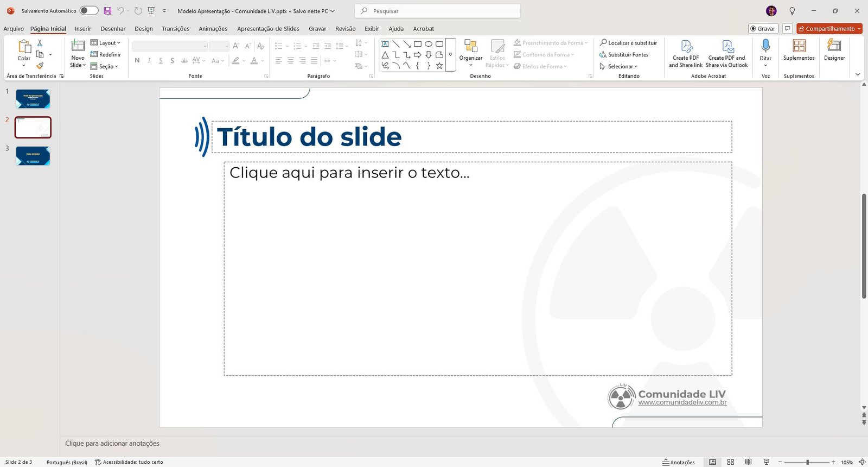Toggle center text alignment

[291, 61]
